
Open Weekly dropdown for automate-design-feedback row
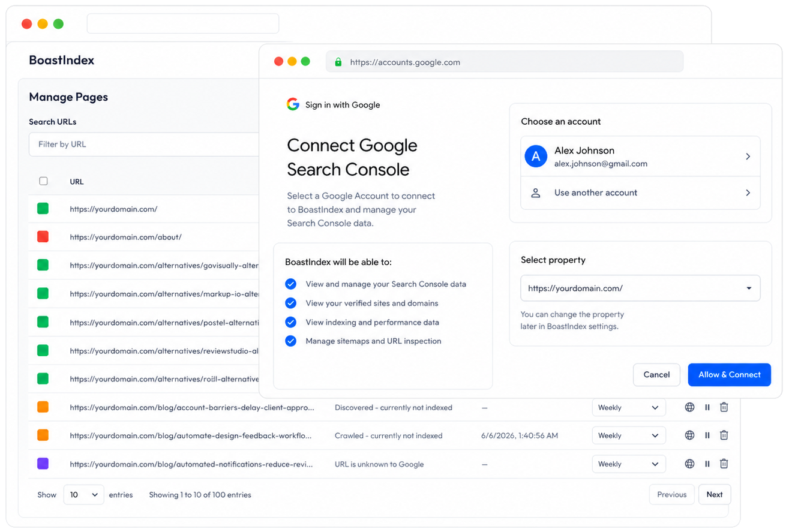pos(629,435)
